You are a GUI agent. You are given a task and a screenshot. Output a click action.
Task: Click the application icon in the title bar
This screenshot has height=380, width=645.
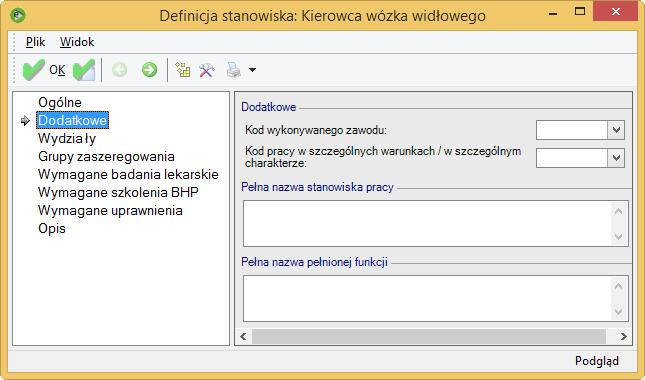(x=18, y=16)
